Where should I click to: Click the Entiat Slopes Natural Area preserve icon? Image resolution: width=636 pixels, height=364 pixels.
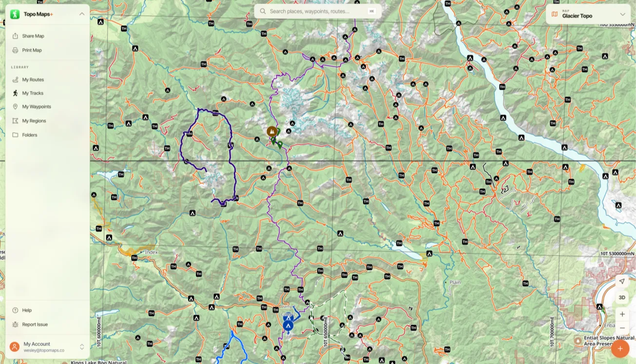click(578, 340)
